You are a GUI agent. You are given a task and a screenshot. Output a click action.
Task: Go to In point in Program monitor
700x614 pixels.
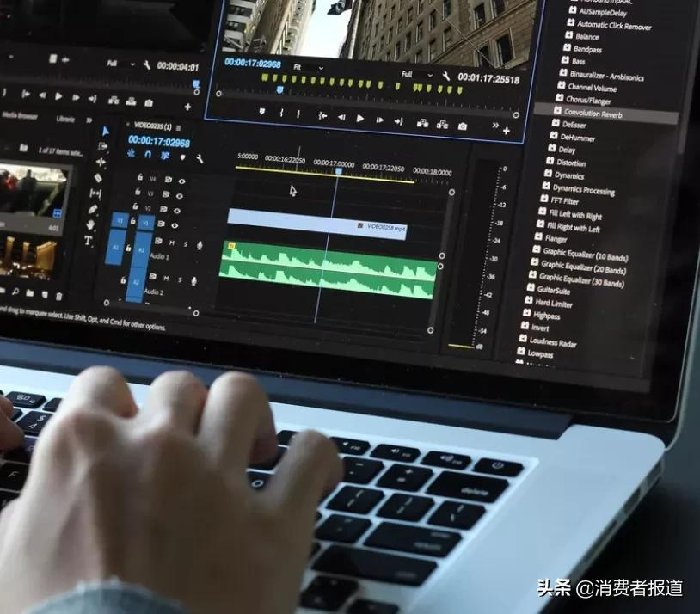(x=322, y=116)
